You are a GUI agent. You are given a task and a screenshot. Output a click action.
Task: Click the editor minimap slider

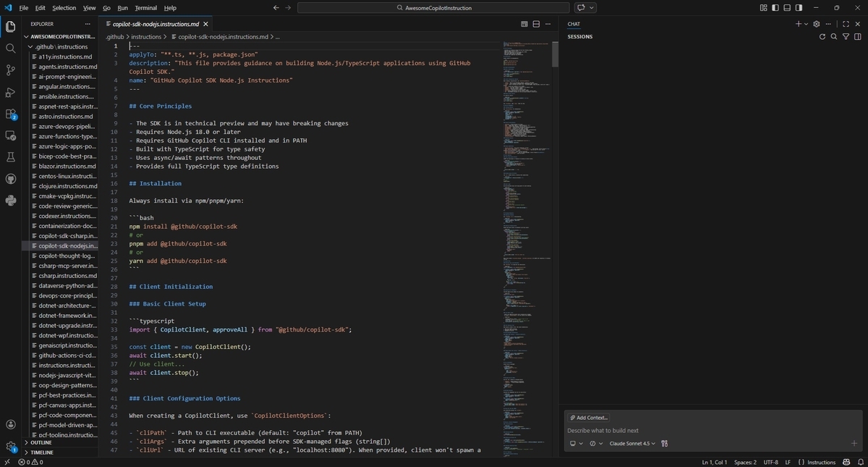pyautogui.click(x=555, y=55)
